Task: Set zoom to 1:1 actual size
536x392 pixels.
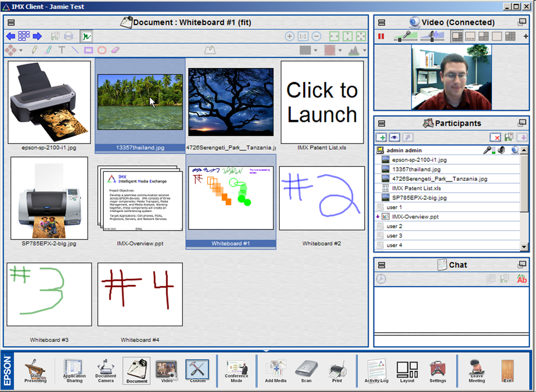Action: [303, 36]
